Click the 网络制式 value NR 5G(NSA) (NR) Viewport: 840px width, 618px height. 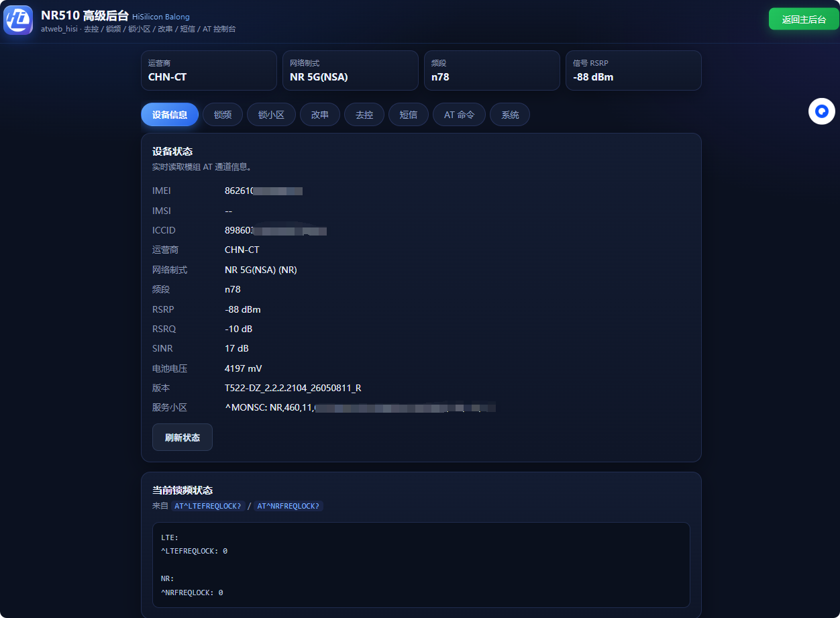pyautogui.click(x=261, y=270)
